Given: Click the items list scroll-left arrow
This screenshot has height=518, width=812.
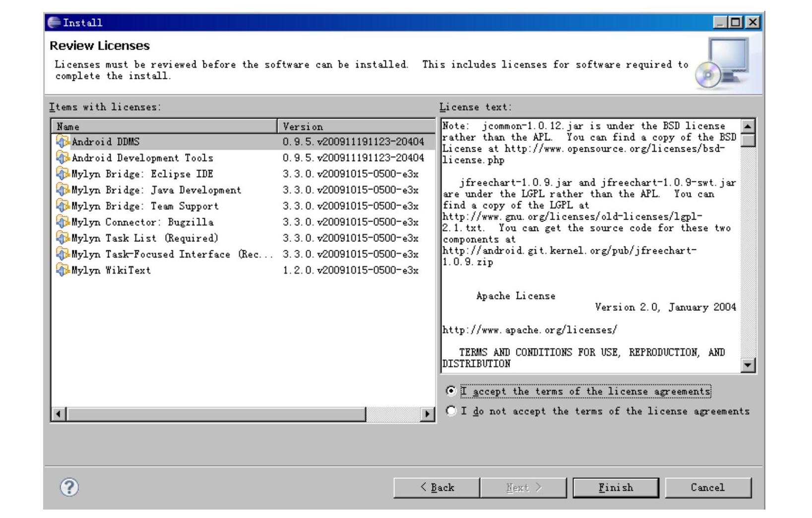Looking at the screenshot, I should [59, 414].
